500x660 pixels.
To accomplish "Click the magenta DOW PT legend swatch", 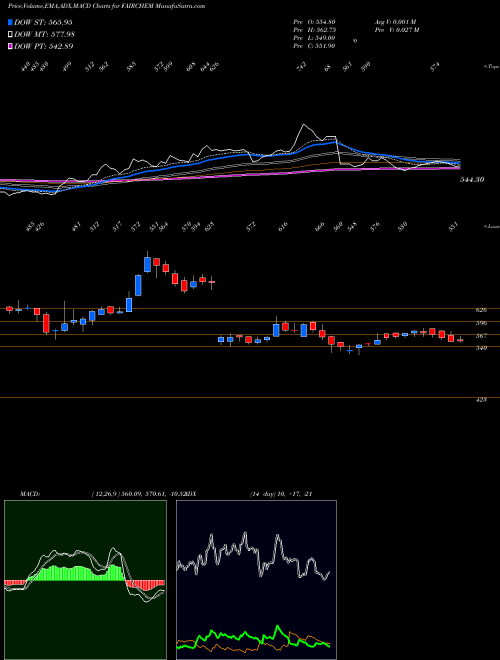I will pyautogui.click(x=11, y=46).
